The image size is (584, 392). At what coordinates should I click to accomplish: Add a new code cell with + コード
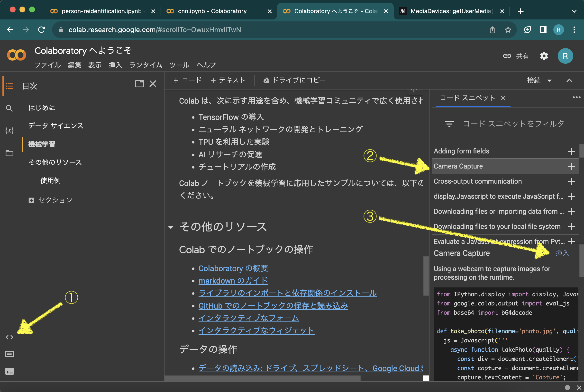187,80
